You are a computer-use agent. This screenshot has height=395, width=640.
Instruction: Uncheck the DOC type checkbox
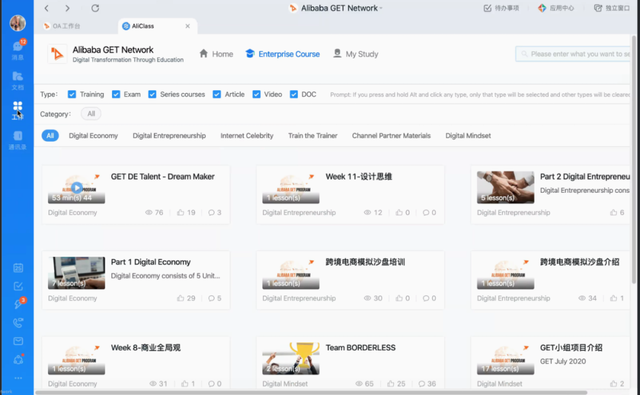pyautogui.click(x=293, y=94)
